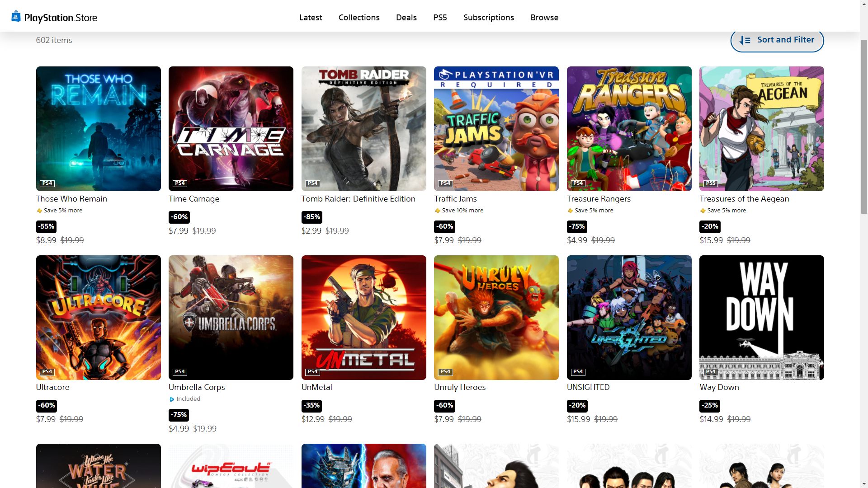This screenshot has height=488, width=868.
Task: Open the PS5 menu item
Action: tap(440, 18)
